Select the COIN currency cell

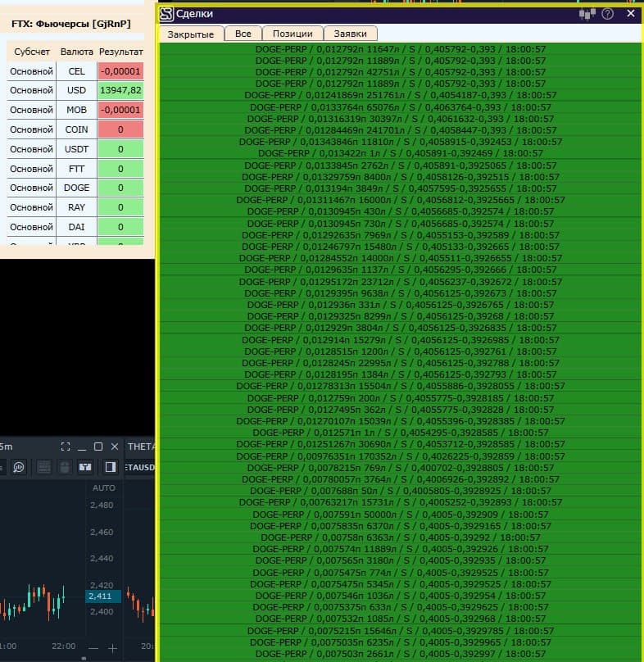(76, 129)
